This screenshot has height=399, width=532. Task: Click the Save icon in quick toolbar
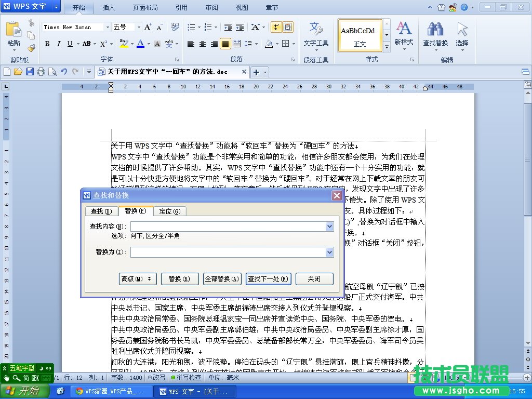[x=30, y=72]
